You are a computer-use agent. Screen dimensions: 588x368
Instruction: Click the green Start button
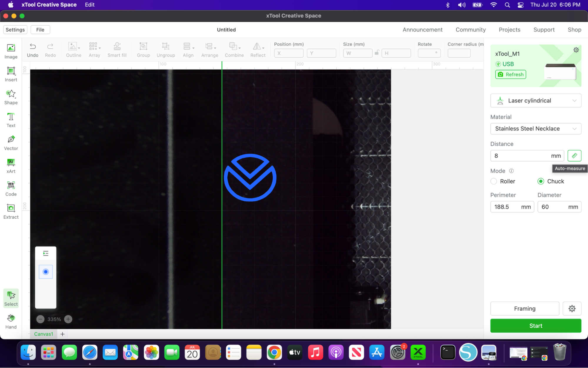[536, 326]
